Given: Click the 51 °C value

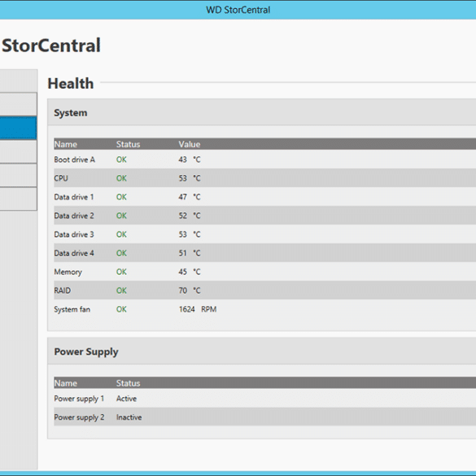Looking at the screenshot, I should click(x=190, y=253).
